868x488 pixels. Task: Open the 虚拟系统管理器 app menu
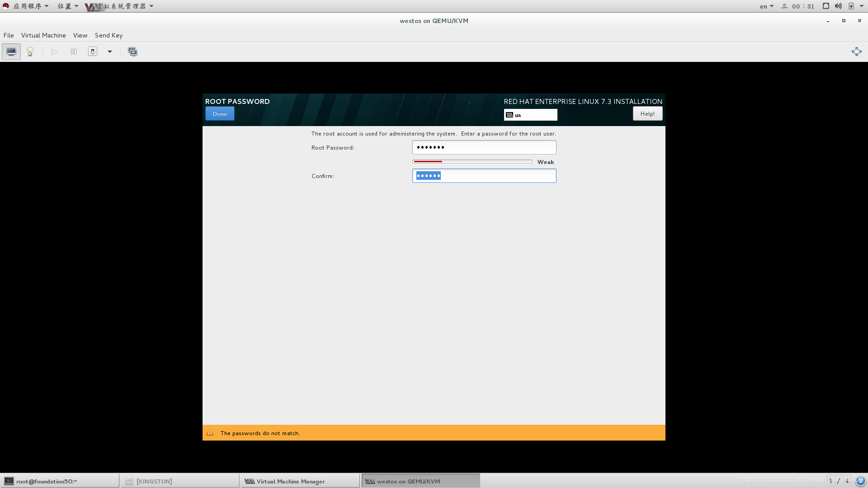119,6
